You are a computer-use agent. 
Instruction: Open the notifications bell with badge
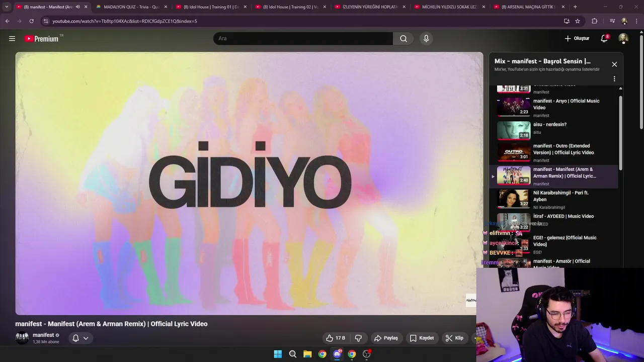(605, 39)
